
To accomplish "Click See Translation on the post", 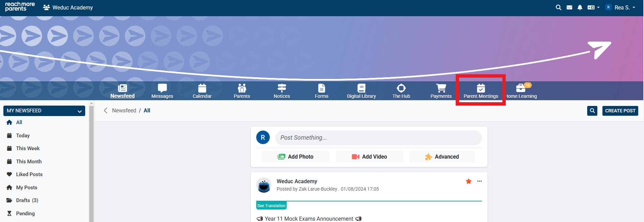I will click(x=271, y=206).
